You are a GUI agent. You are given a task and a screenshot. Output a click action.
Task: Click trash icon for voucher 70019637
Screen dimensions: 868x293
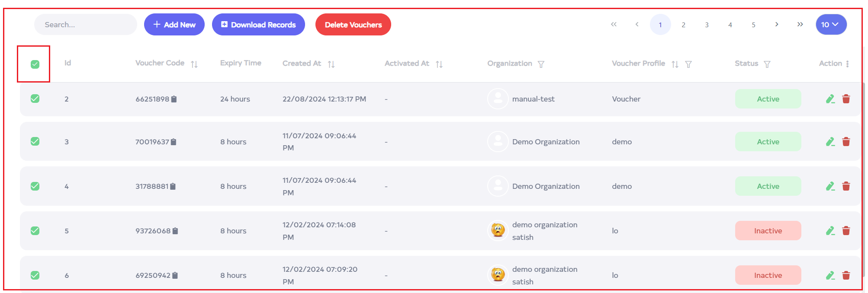click(846, 142)
